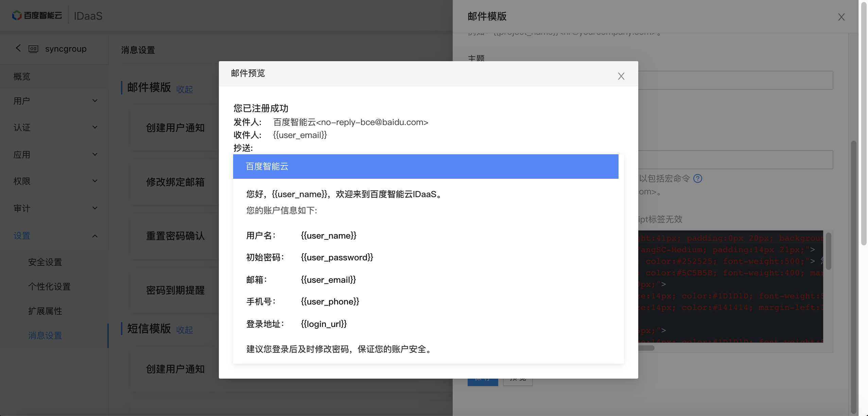
Task: Click the 消息设置 page heading
Action: click(138, 50)
